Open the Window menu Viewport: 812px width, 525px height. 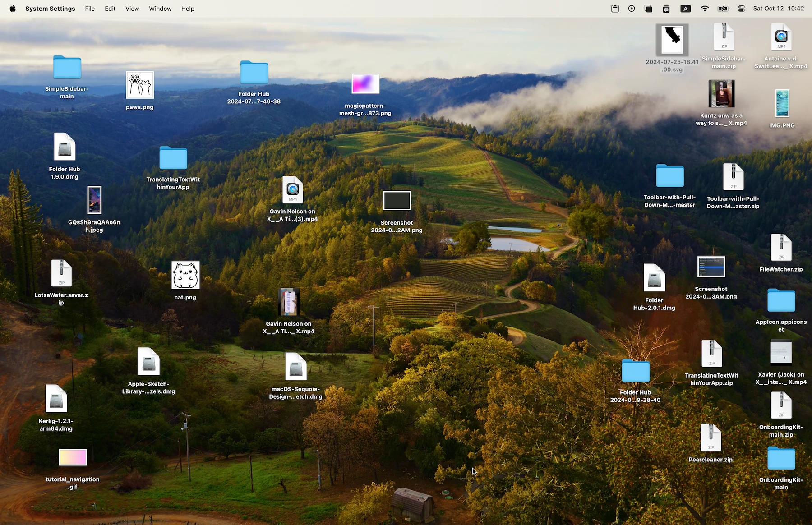click(160, 9)
